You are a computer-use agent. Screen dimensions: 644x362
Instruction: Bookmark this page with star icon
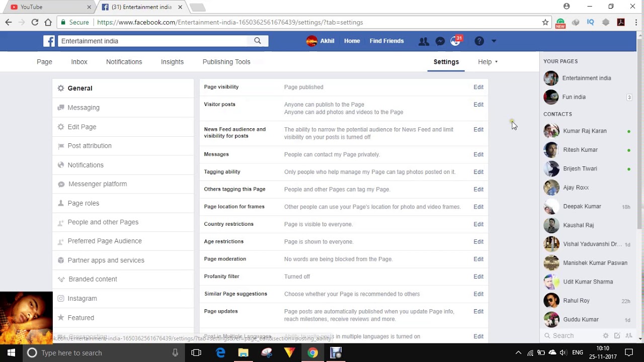point(545,22)
